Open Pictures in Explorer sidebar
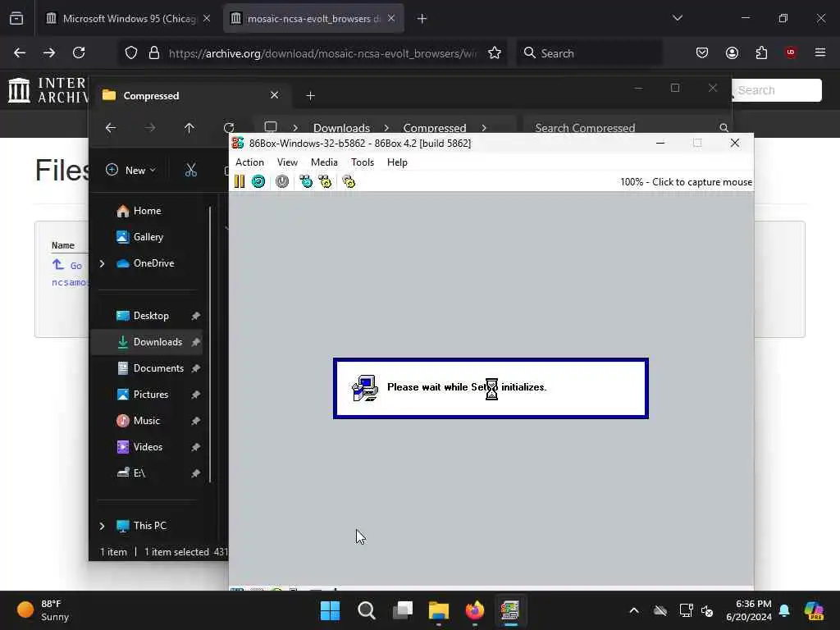The width and height of the screenshot is (840, 630). point(151,395)
